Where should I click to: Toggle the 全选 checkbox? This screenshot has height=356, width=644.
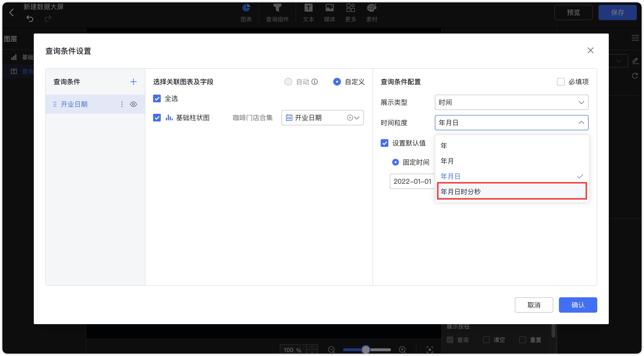[157, 98]
